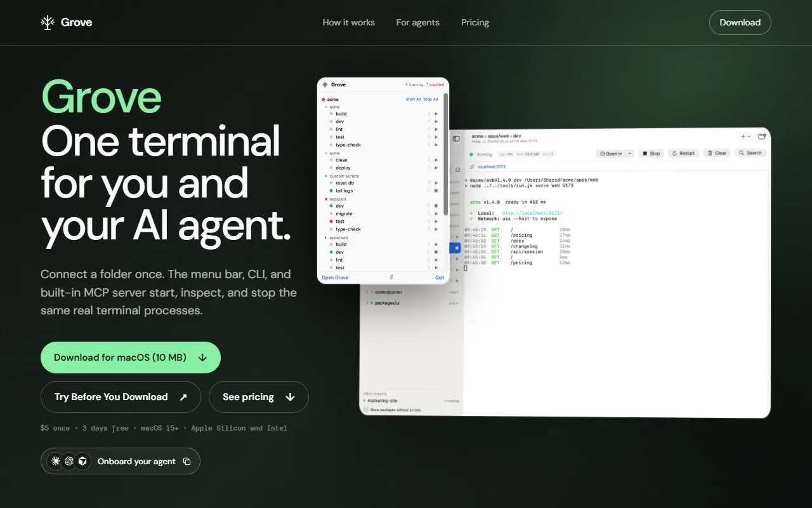
Task: Click Try Before You Download
Action: [x=121, y=397]
